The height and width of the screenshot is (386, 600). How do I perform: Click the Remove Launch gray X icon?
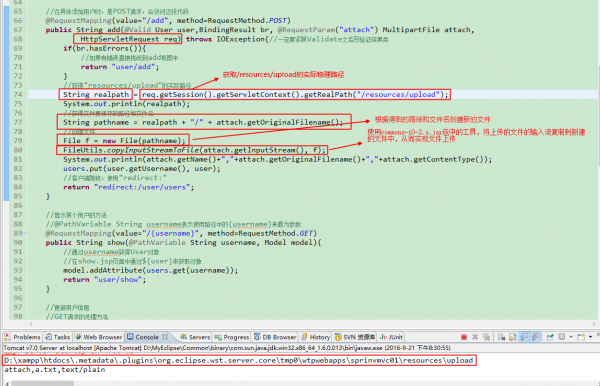[x=475, y=337]
